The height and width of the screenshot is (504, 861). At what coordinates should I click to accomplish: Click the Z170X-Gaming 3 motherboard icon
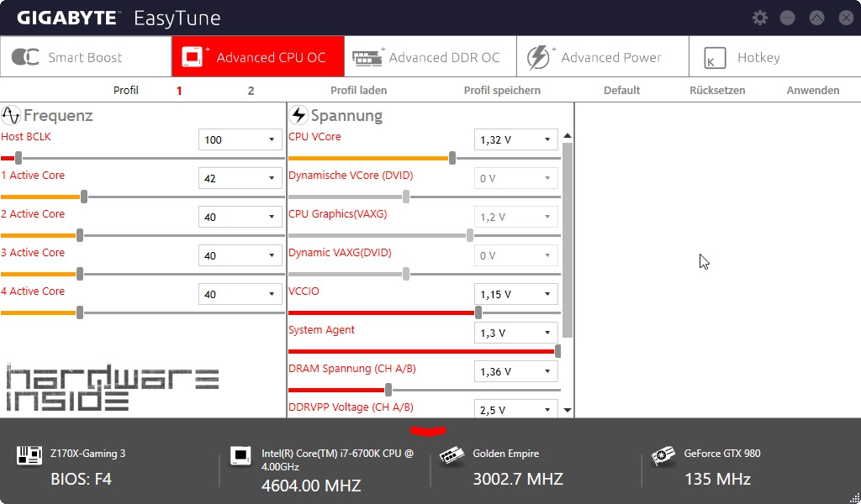[x=29, y=455]
